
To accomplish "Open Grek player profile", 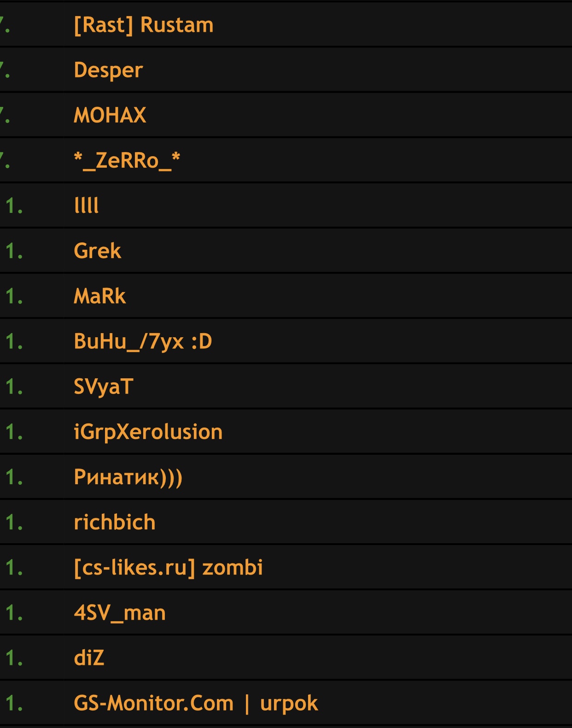I will pos(97,251).
